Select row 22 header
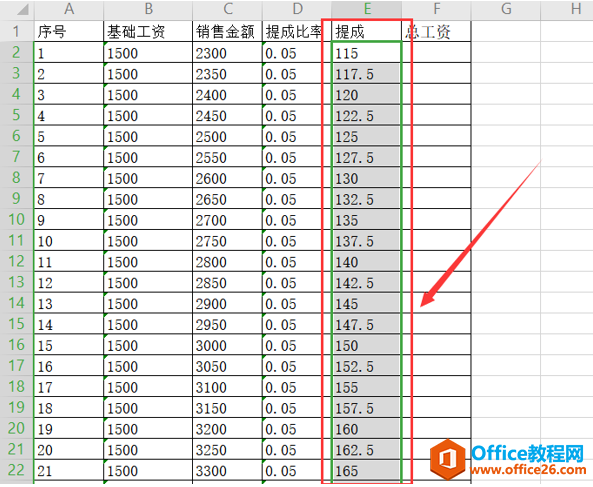This screenshot has height=487, width=593. (17, 470)
